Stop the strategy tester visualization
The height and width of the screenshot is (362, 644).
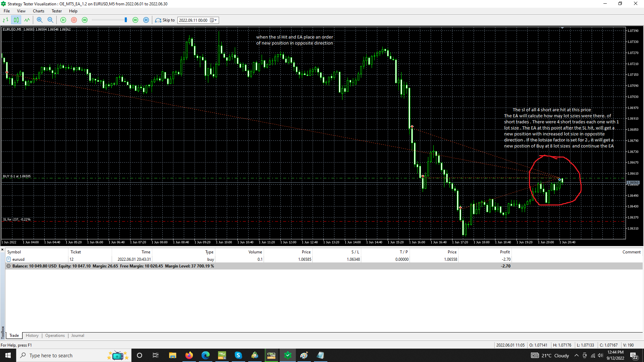pyautogui.click(x=74, y=20)
